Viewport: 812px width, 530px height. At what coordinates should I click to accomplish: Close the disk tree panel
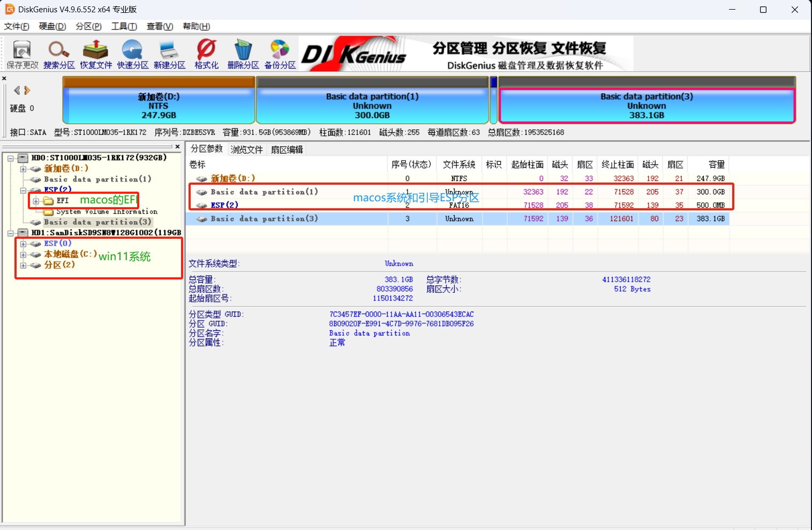click(x=177, y=146)
